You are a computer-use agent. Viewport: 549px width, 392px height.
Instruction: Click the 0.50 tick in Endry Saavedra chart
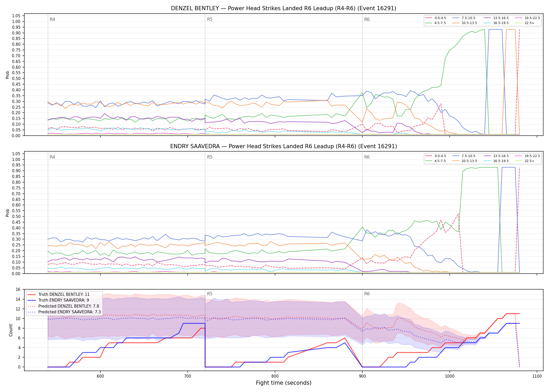pyautogui.click(x=16, y=216)
